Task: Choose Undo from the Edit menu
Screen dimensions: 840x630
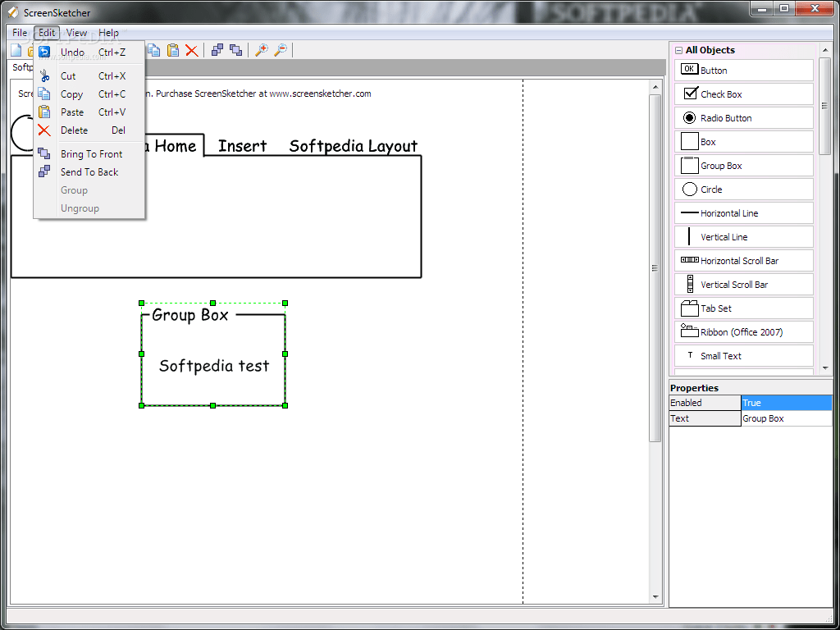Action: (89, 52)
